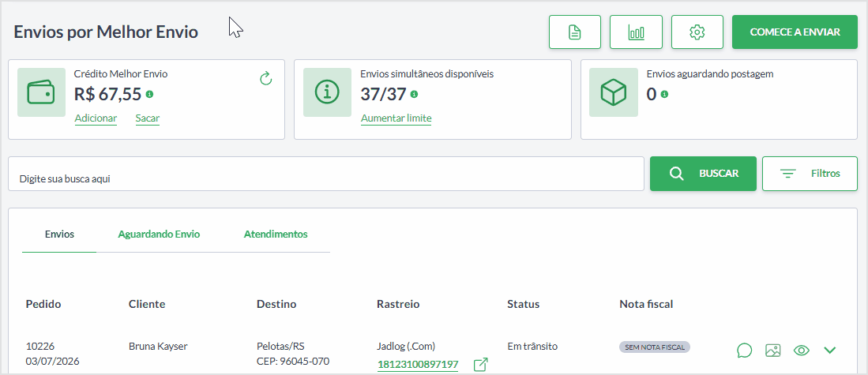Click the Rastreio column header
This screenshot has height=375, width=868.
398,304
